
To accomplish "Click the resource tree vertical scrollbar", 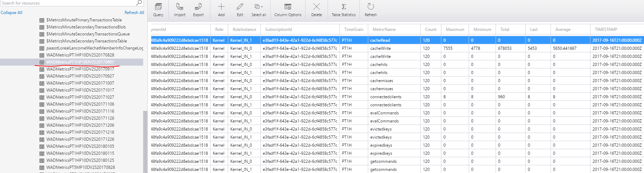I will click(x=145, y=140).
